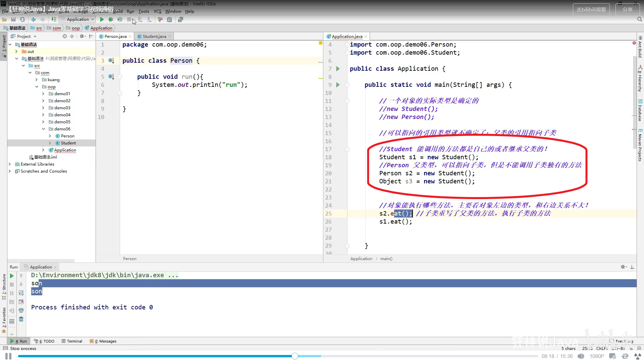This screenshot has width=644, height=362.
Task: Open the Terminal tool window
Action: coord(72,341)
